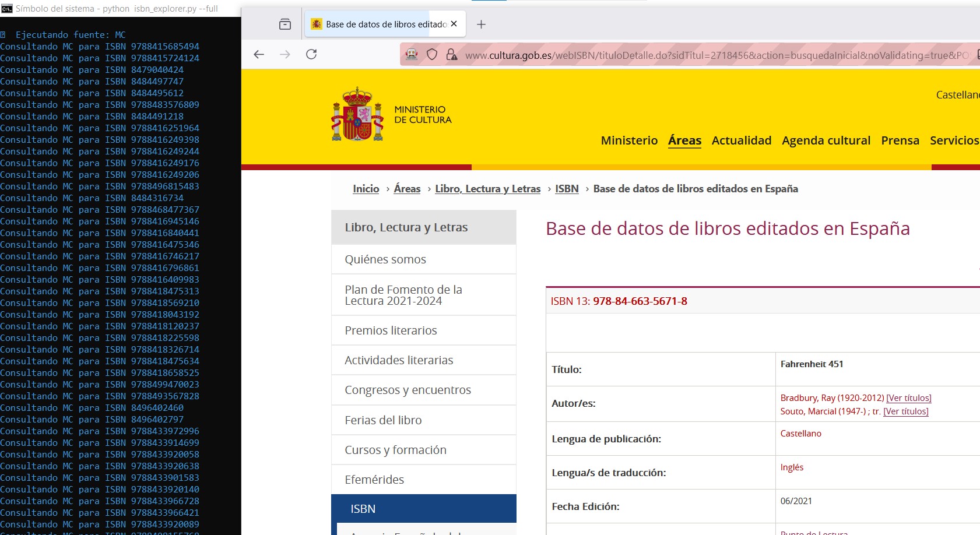Click terminal line ISBN 8496402797
This screenshot has height=535, width=980.
(x=92, y=420)
